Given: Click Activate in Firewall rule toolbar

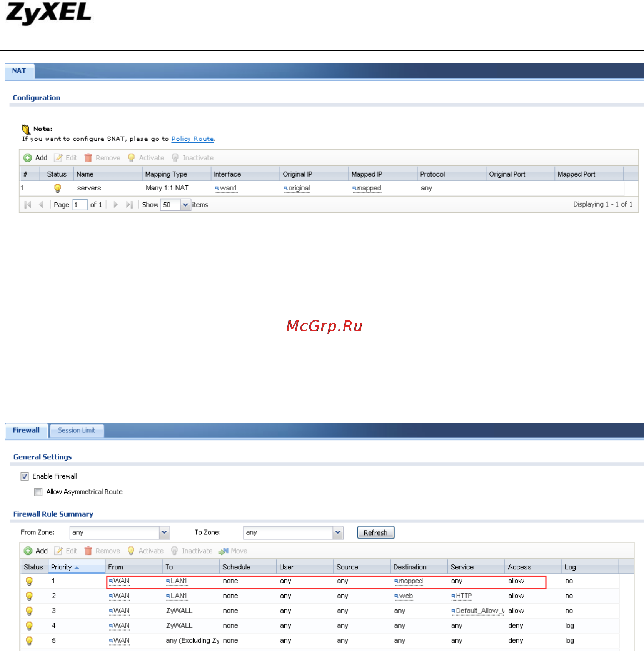Looking at the screenshot, I should 145,551.
